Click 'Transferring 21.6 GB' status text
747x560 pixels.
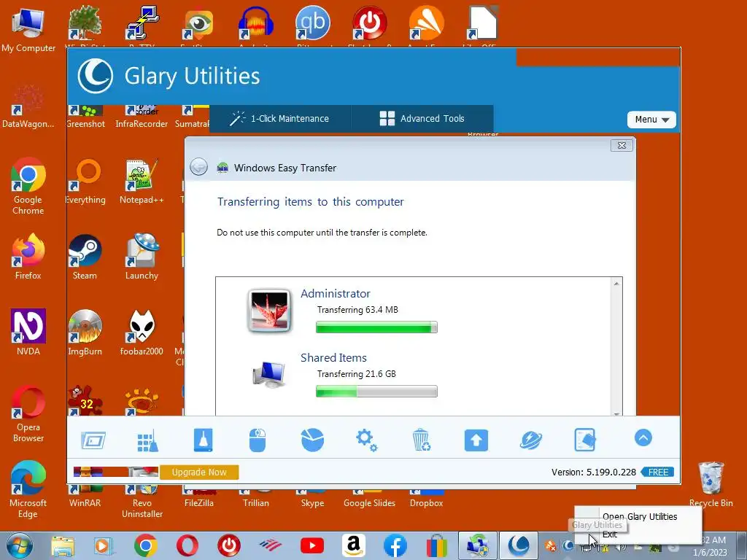pyautogui.click(x=357, y=374)
